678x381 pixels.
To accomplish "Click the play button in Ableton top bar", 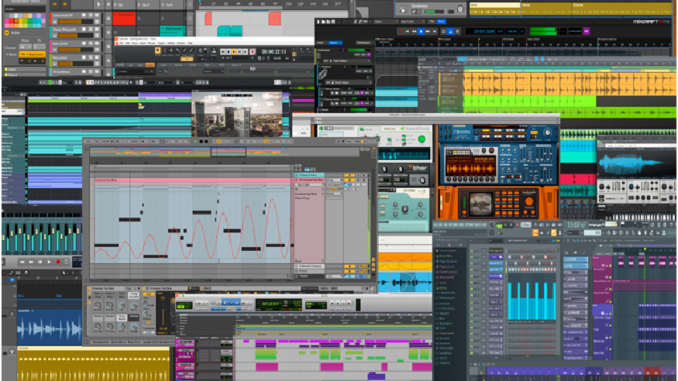I will coord(195,141).
